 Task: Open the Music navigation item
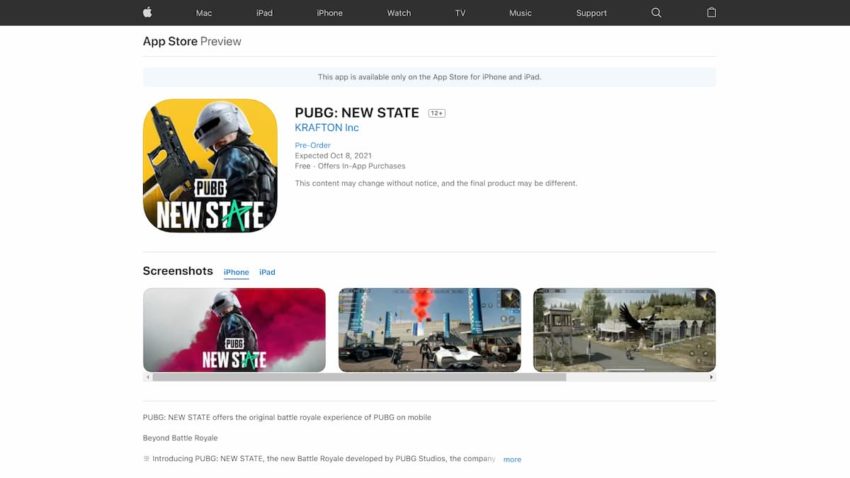[520, 13]
